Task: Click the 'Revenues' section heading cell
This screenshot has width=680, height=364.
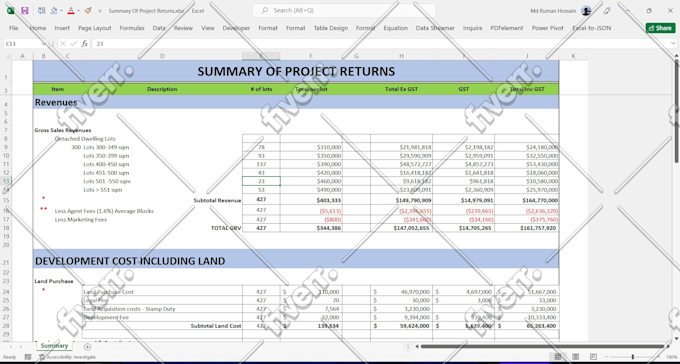Action: pos(56,102)
